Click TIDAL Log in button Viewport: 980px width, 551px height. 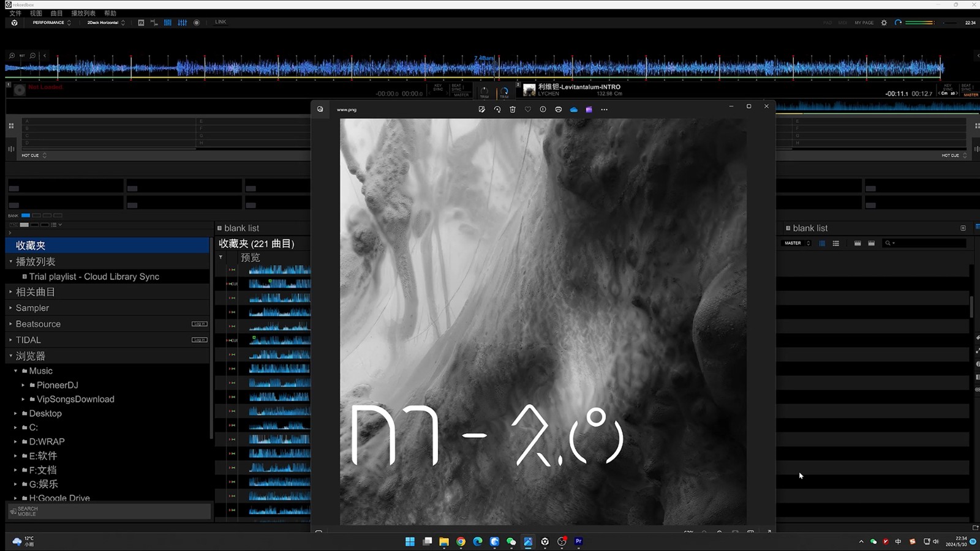coord(199,340)
